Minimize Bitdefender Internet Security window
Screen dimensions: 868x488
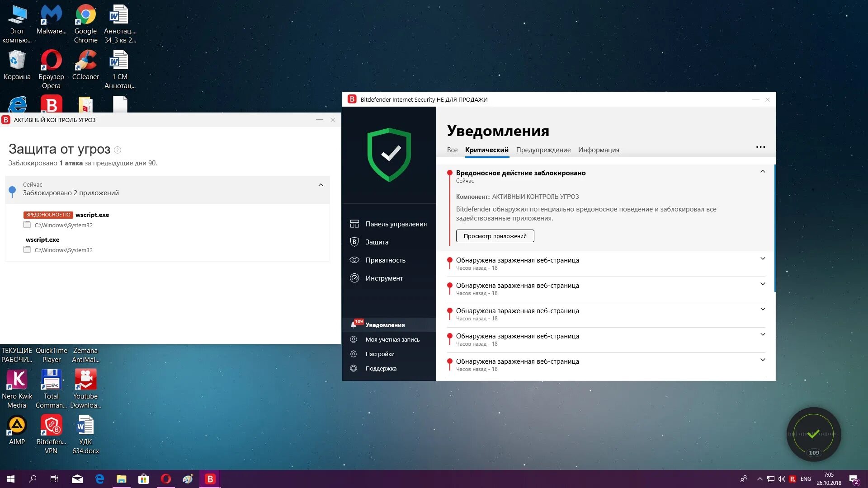(755, 99)
